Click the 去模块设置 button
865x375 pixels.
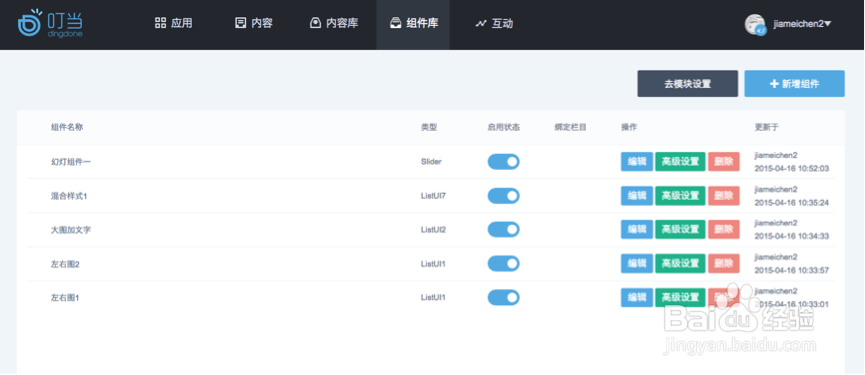pos(687,84)
